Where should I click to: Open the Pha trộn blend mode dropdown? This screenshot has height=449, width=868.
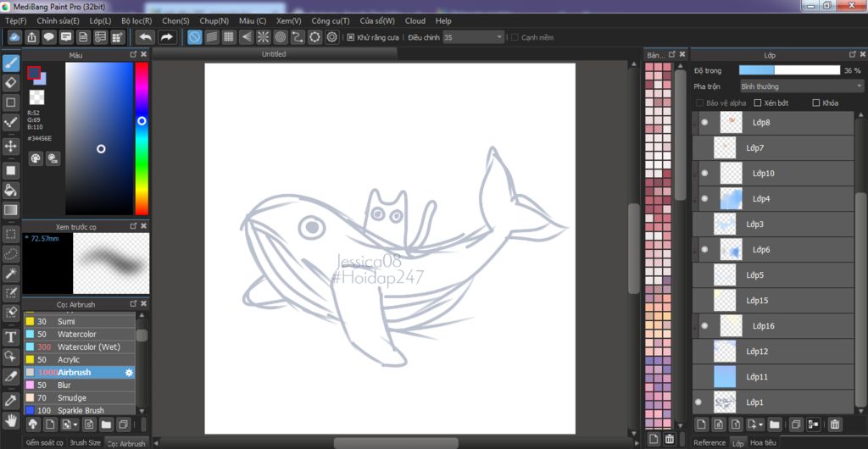point(800,86)
